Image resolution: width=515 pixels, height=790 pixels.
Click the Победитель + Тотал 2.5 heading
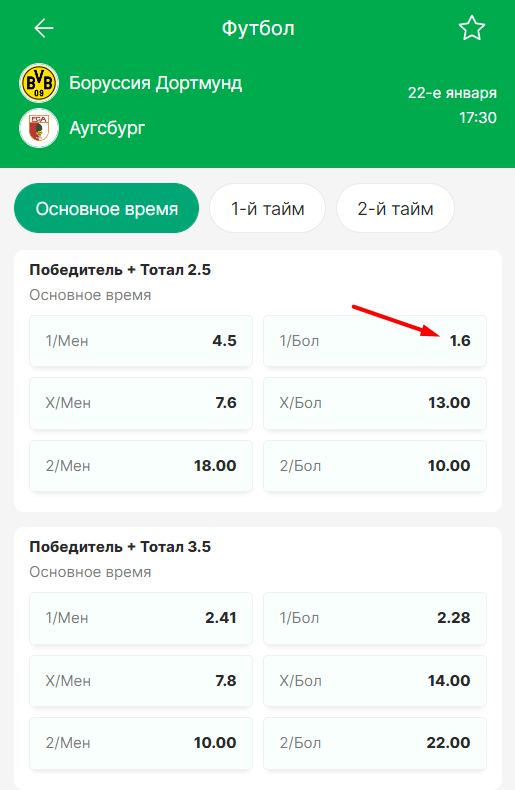tap(120, 270)
